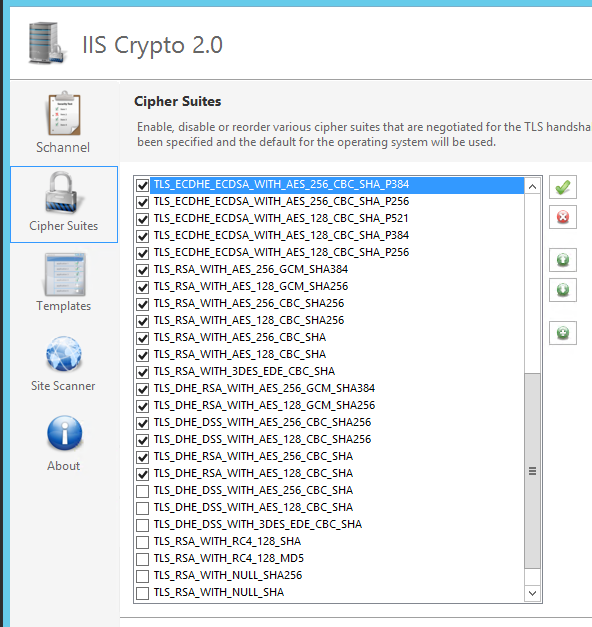Open the Schannel clipboard section
The image size is (592, 627).
pos(64,123)
